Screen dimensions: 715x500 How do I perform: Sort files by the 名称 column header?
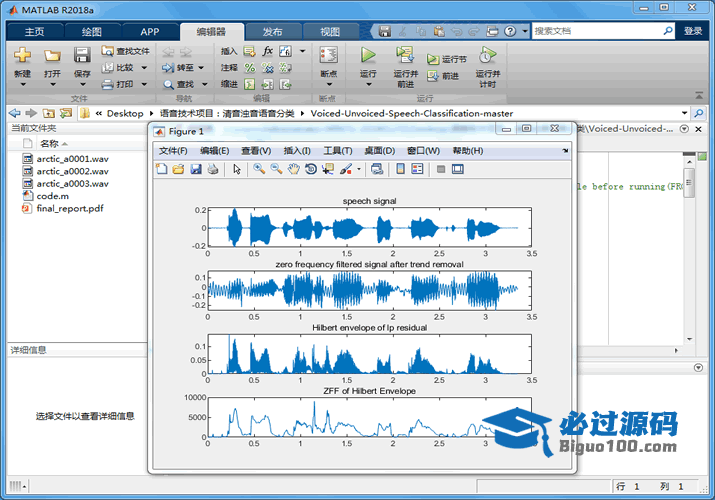tap(49, 144)
